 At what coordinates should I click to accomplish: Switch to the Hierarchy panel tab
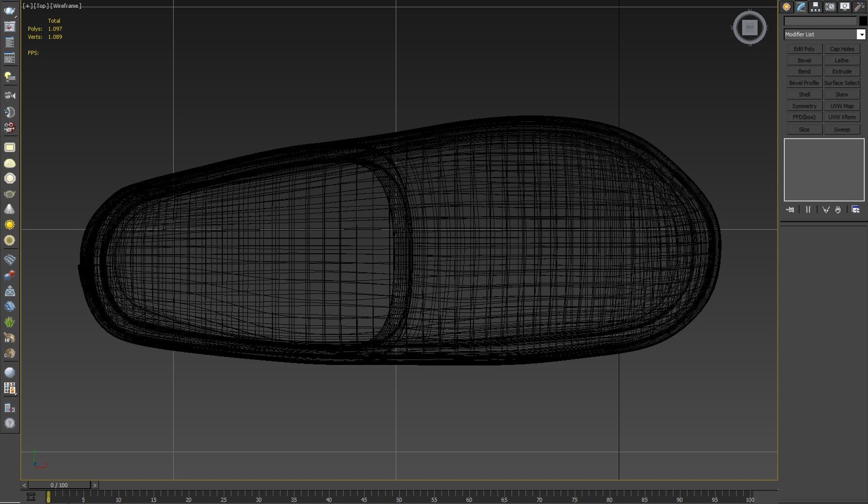(815, 7)
